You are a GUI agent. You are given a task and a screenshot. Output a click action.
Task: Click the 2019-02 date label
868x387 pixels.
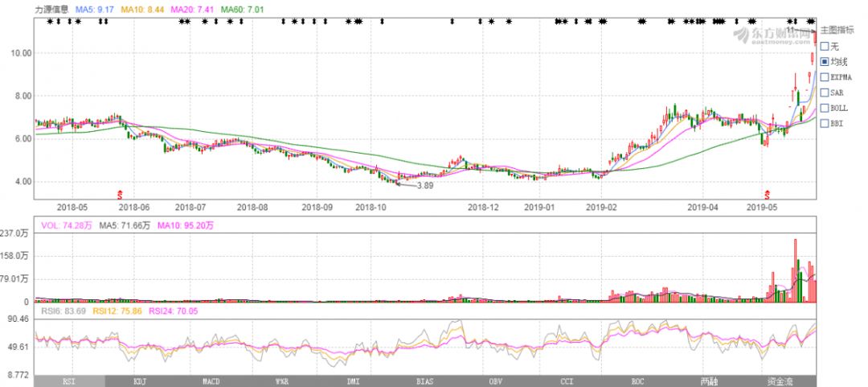[602, 208]
